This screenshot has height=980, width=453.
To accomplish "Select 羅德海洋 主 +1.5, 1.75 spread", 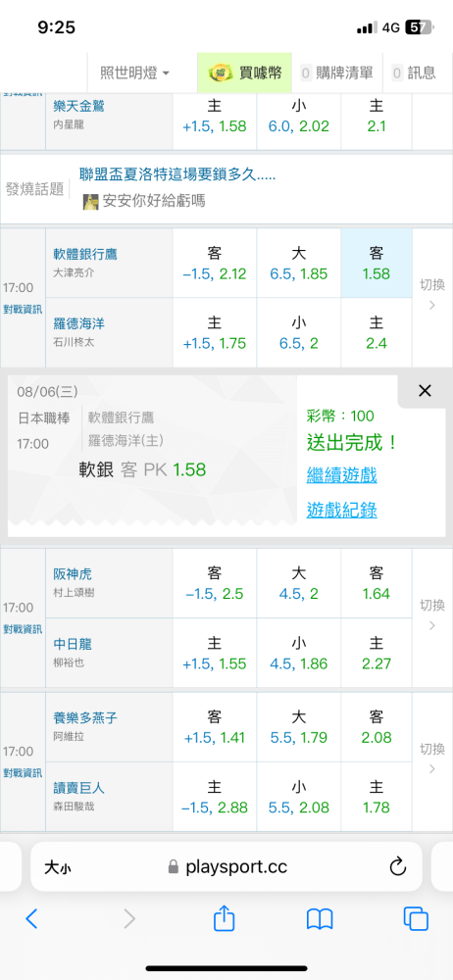I will (215, 332).
